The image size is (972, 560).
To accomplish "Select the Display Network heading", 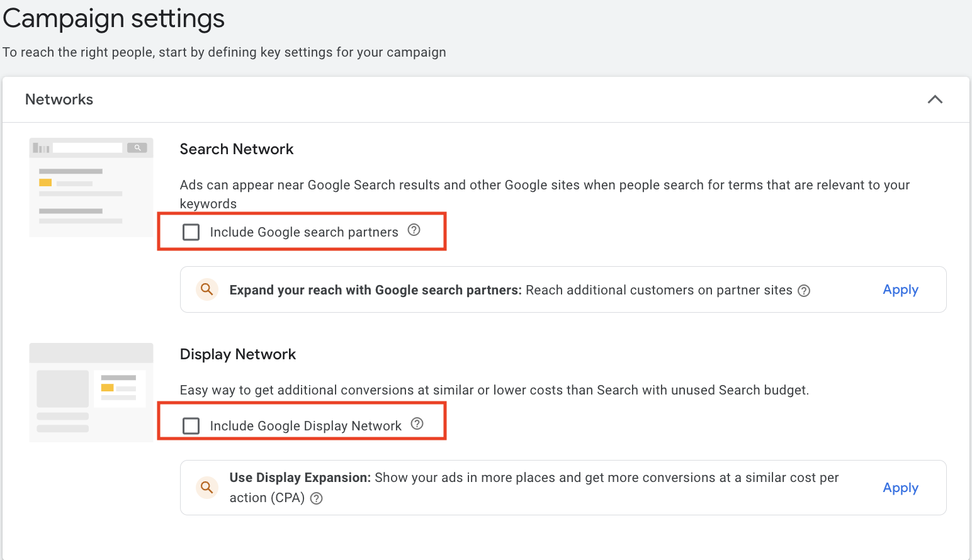I will [x=238, y=354].
